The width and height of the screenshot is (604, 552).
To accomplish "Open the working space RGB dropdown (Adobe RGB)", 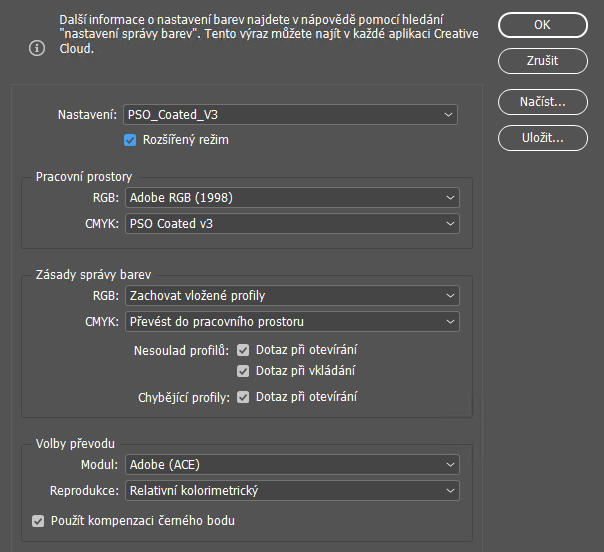I will [x=291, y=198].
